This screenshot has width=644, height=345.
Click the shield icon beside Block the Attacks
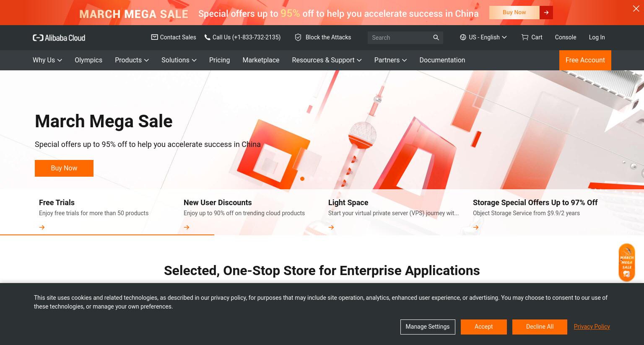click(298, 37)
